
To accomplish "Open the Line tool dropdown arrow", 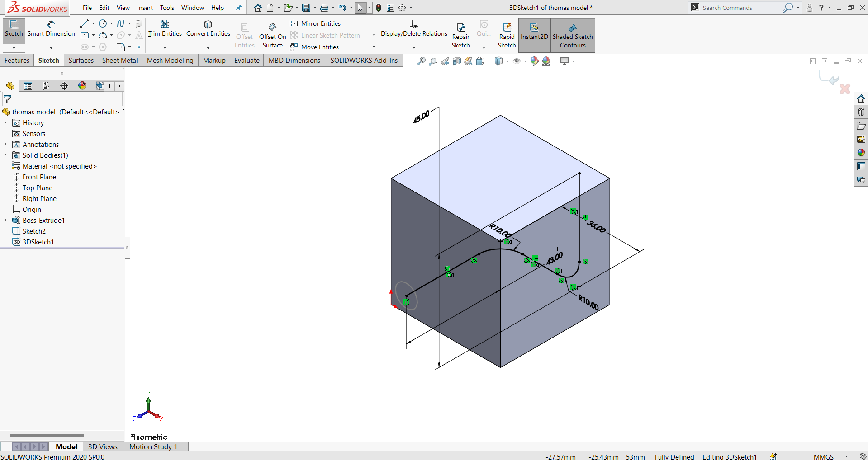I will [93, 23].
